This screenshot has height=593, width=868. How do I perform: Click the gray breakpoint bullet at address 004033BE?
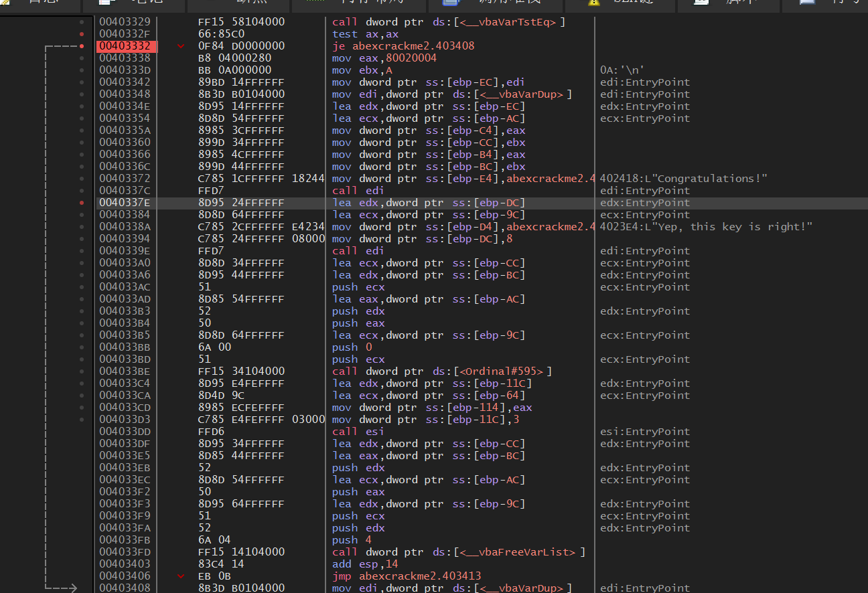(x=82, y=371)
